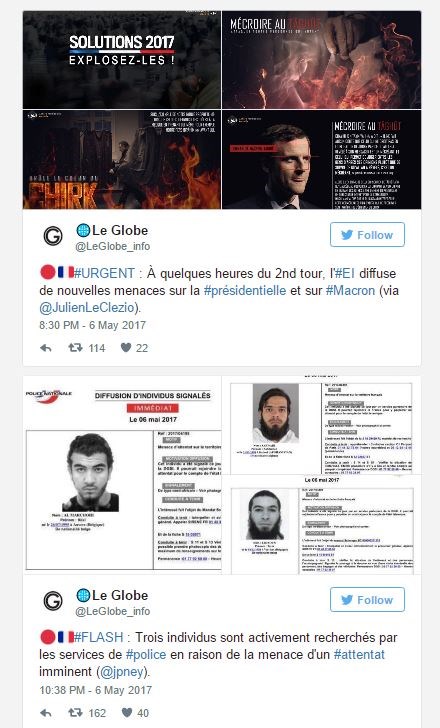Image resolution: width=440 pixels, height=728 pixels.
Task: Click the reply arrow on the #FLASH tweet
Action: pos(45,713)
